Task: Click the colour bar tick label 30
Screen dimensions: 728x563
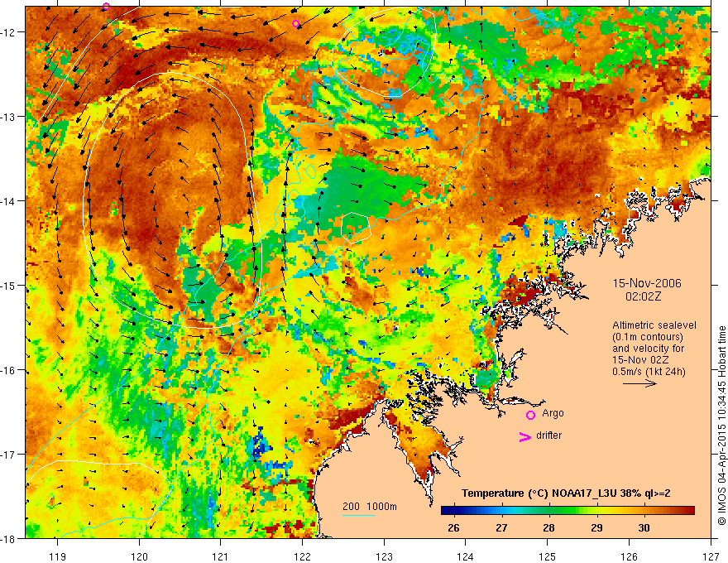Action: pos(644,527)
